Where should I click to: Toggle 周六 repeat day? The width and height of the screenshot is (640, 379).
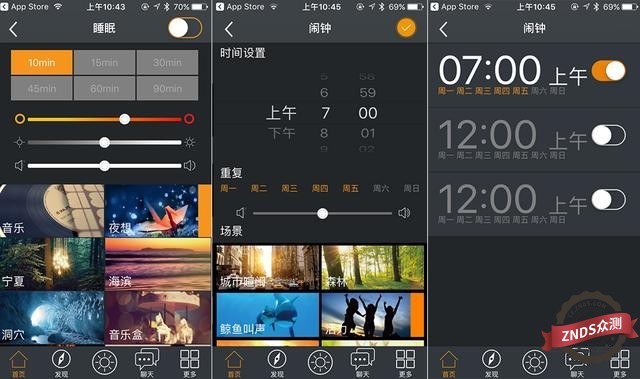[x=381, y=188]
